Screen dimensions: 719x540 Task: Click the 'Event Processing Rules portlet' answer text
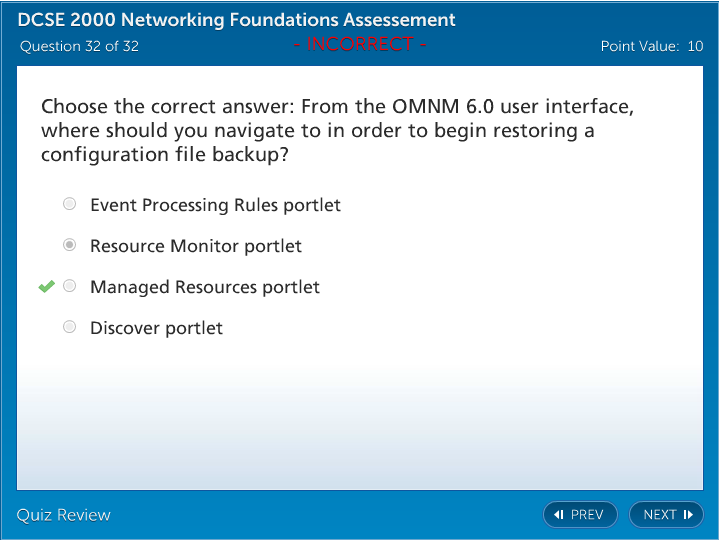click(215, 205)
